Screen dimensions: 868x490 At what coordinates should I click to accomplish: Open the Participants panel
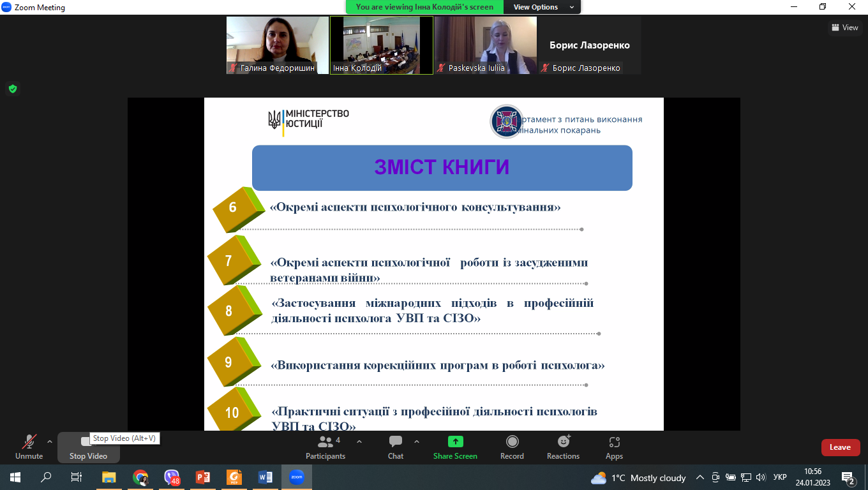pyautogui.click(x=325, y=447)
